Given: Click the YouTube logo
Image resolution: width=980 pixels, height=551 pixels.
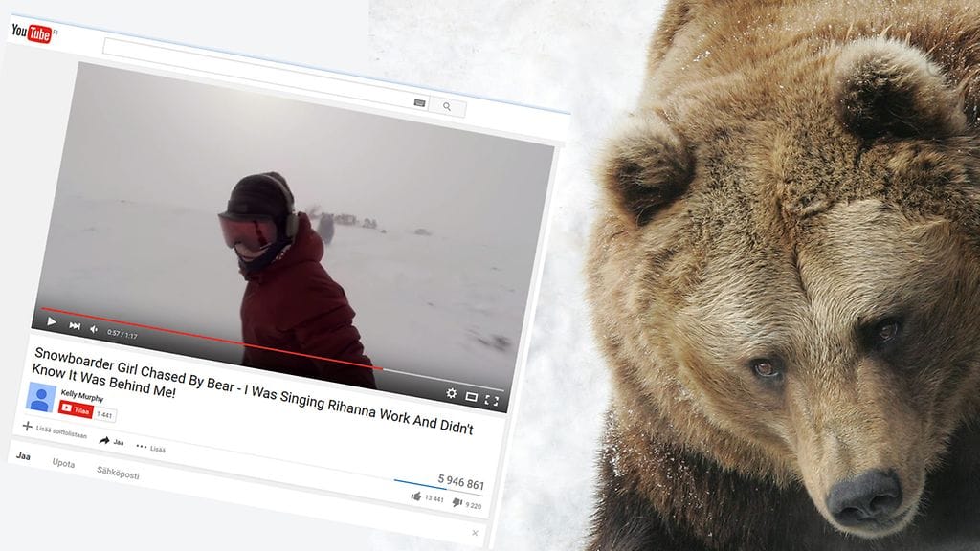Looking at the screenshot, I should [x=33, y=33].
